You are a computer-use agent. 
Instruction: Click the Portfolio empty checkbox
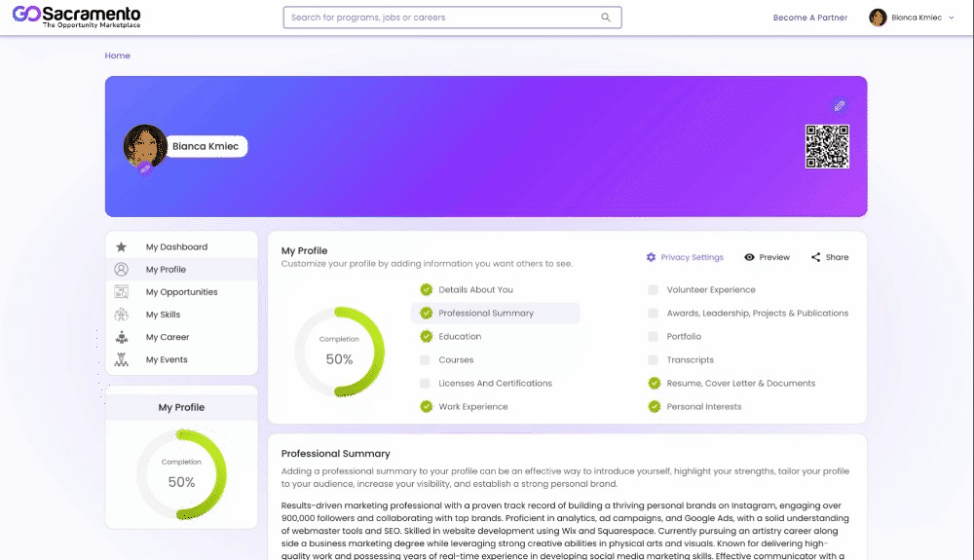(653, 337)
